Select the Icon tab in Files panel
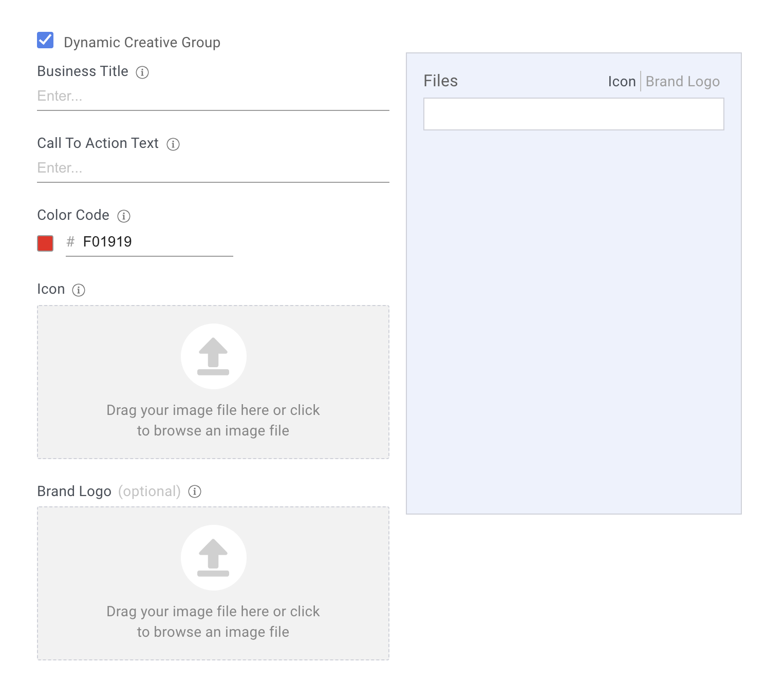Image resolution: width=784 pixels, height=683 pixels. (622, 82)
